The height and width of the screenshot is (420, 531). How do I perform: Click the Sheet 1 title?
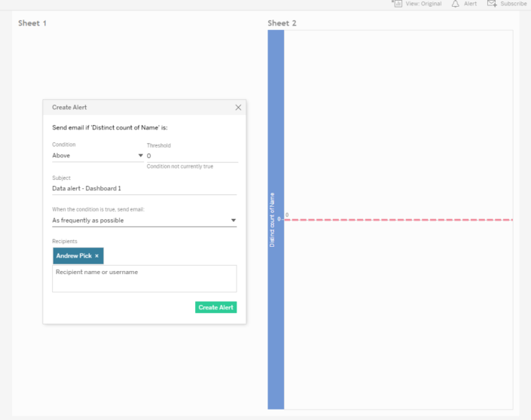click(32, 23)
